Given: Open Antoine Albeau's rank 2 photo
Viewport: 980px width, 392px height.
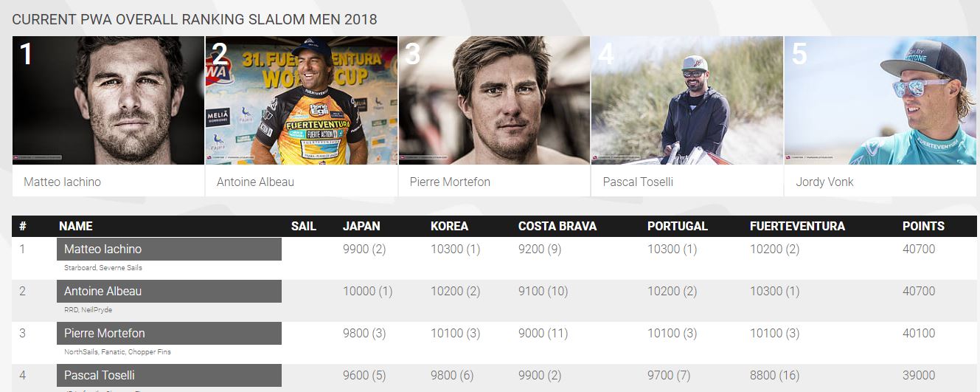Looking at the screenshot, I should click(302, 100).
